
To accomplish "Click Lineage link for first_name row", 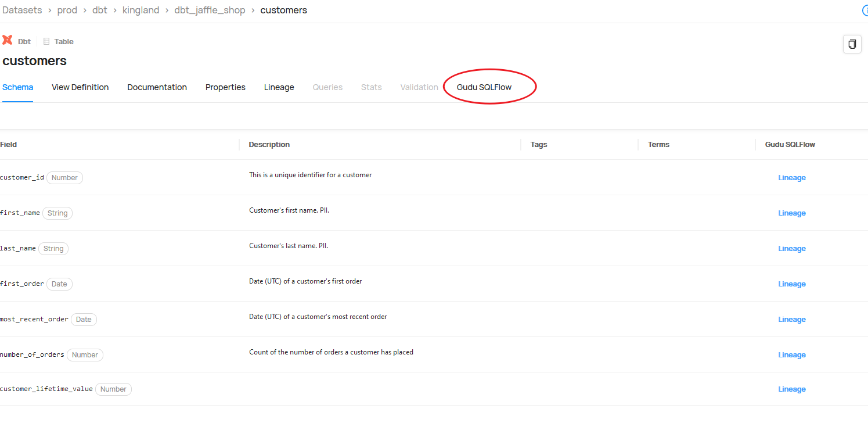I will (x=791, y=213).
